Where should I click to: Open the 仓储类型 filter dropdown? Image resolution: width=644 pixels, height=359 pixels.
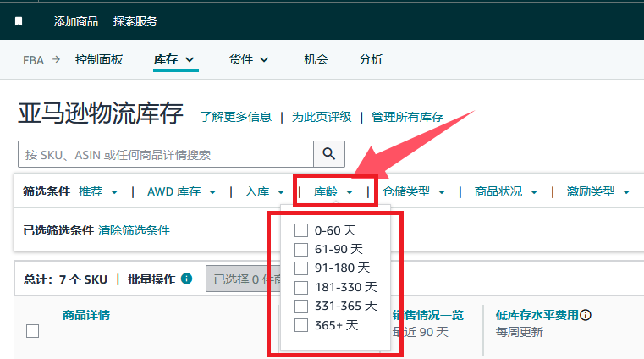[414, 192]
